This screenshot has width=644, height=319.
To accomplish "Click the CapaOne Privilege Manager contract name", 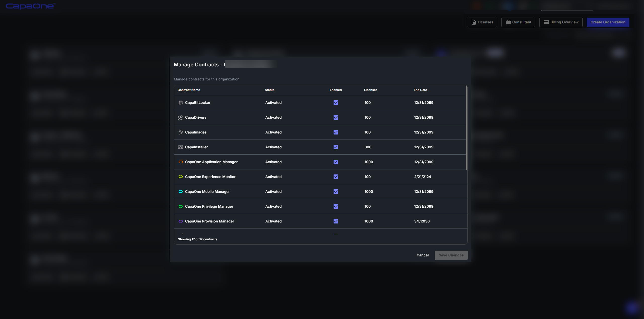I will click(x=209, y=206).
